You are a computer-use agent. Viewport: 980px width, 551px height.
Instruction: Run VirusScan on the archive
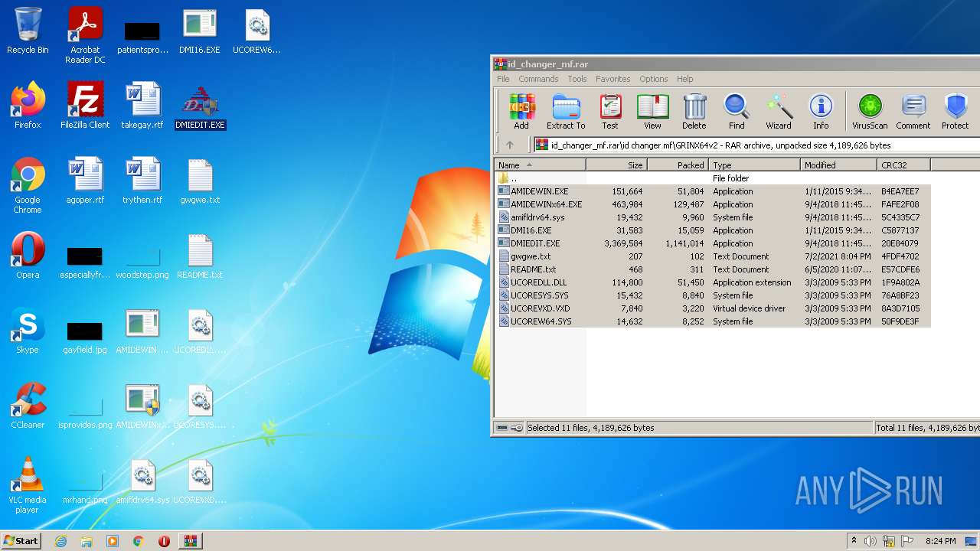coord(870,112)
